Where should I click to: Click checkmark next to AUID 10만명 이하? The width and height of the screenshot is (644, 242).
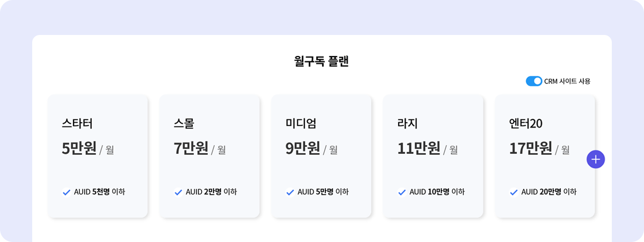pyautogui.click(x=402, y=192)
